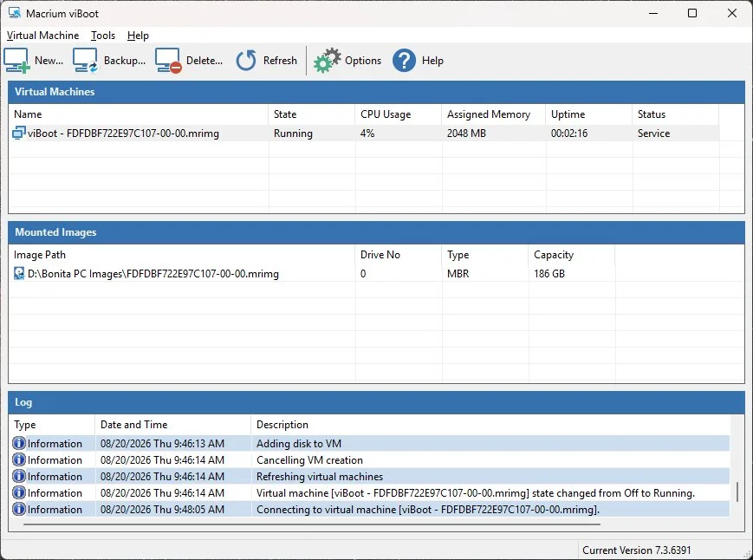Select the state changed from Off to Running description

tap(476, 492)
